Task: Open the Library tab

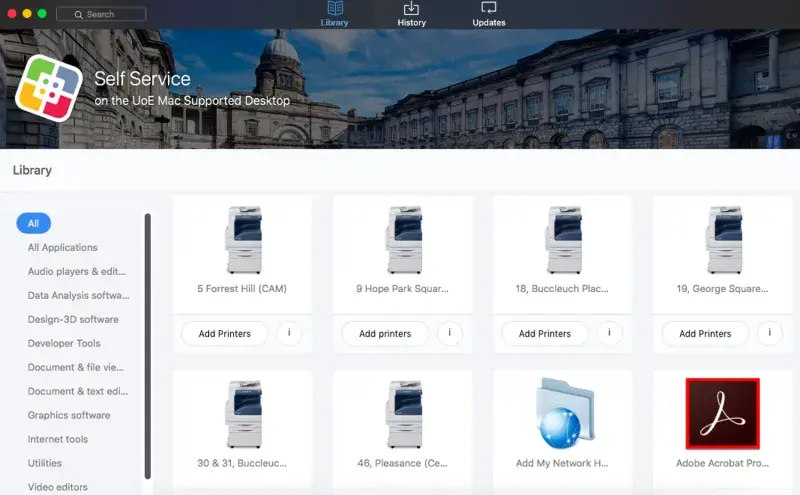Action: tap(334, 14)
